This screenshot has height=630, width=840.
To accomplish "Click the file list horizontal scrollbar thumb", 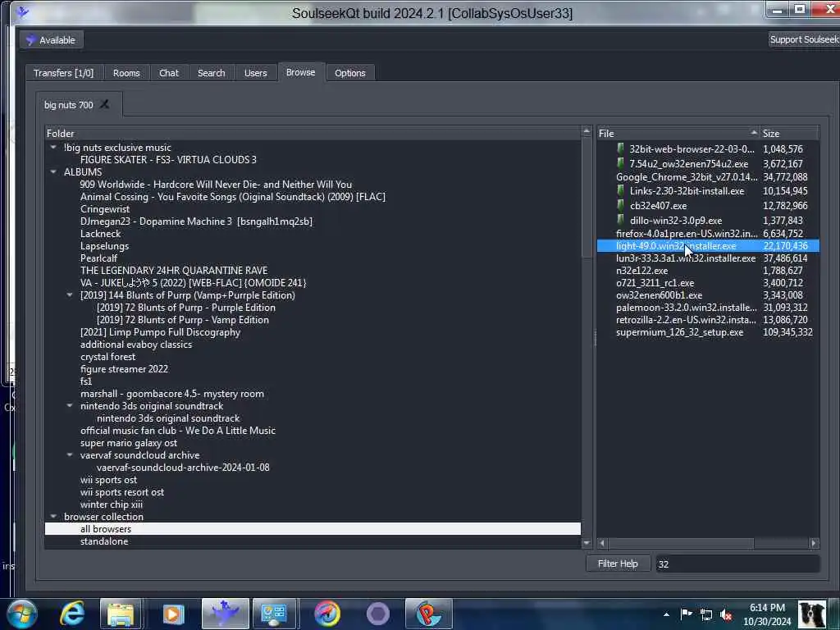I will tap(681, 543).
